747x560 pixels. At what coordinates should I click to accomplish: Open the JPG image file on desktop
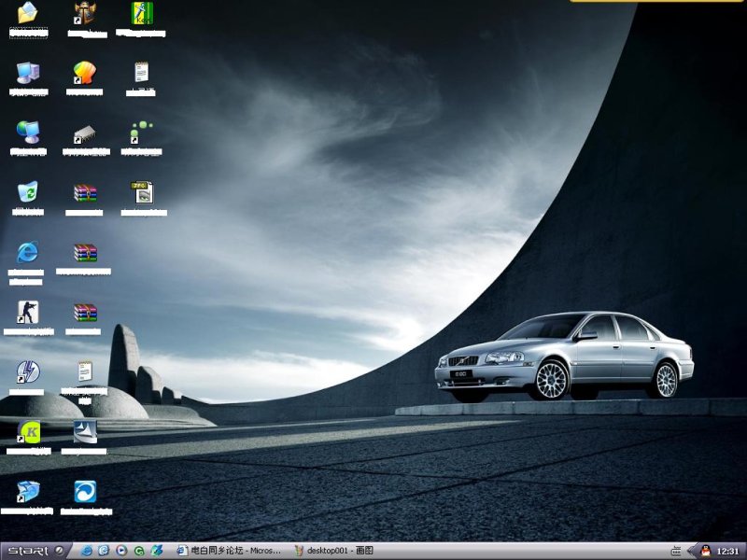coord(142,191)
